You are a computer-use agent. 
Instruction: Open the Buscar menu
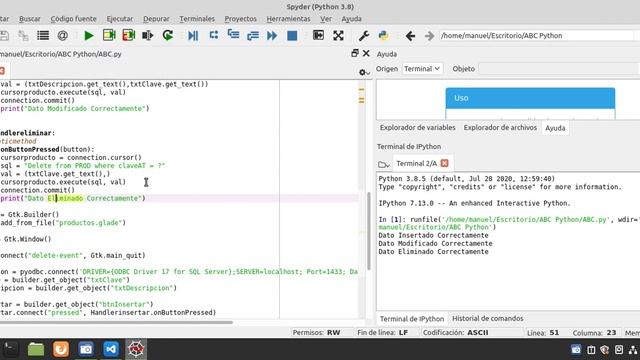[x=30, y=19]
